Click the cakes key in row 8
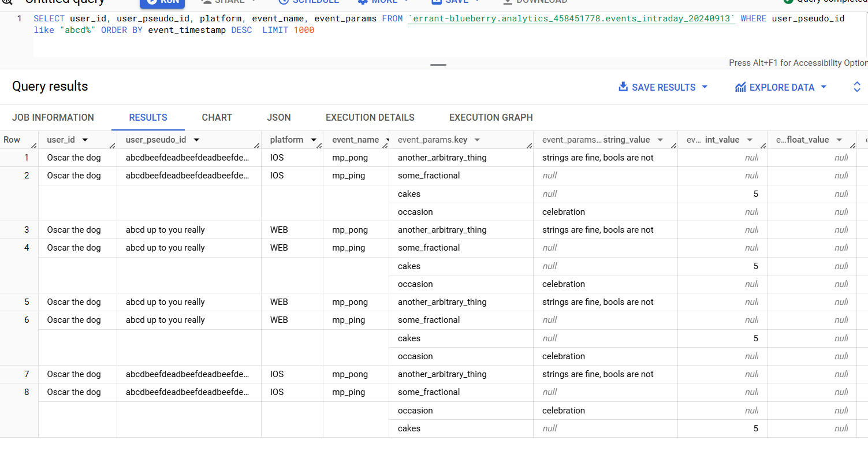The image size is (868, 451). click(x=409, y=428)
